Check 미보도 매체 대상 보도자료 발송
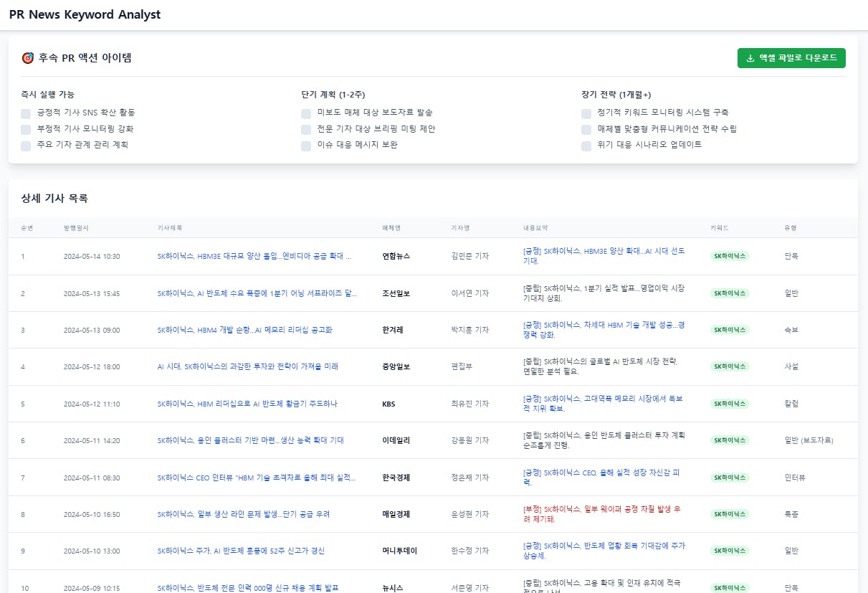 [x=306, y=113]
